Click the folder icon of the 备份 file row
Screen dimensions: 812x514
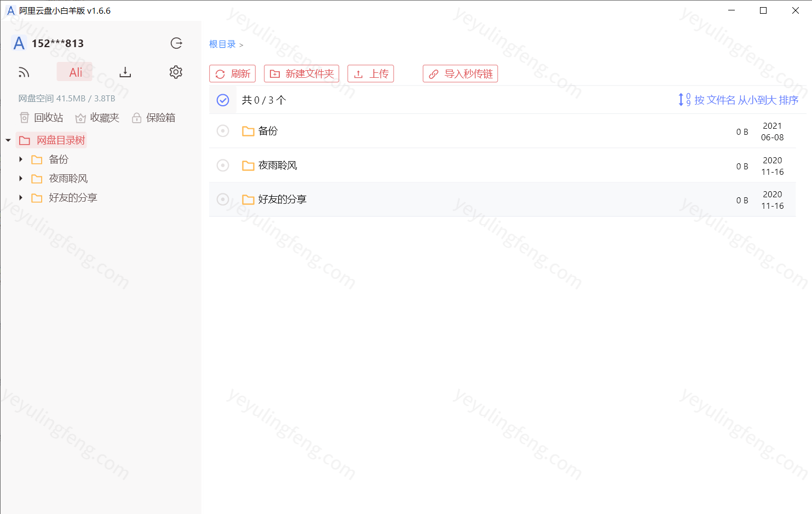(248, 132)
